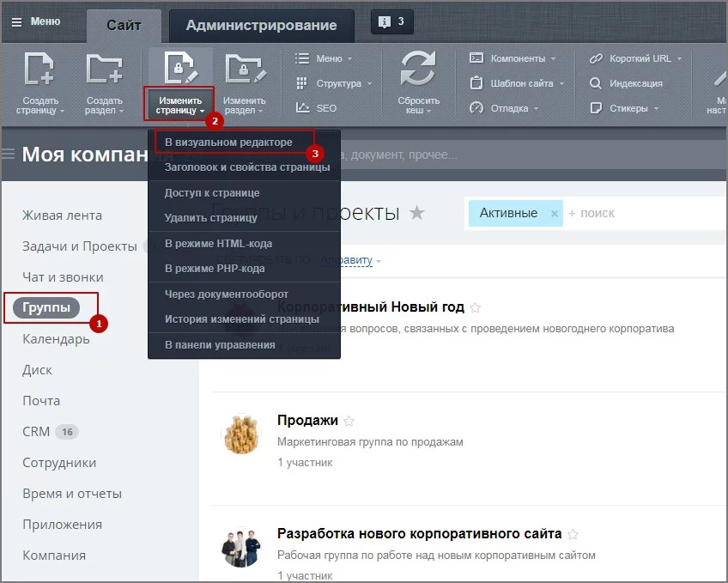This screenshot has width=728, height=583.
Task: Open the Короткий URL dropdown
Action: pyautogui.click(x=639, y=58)
